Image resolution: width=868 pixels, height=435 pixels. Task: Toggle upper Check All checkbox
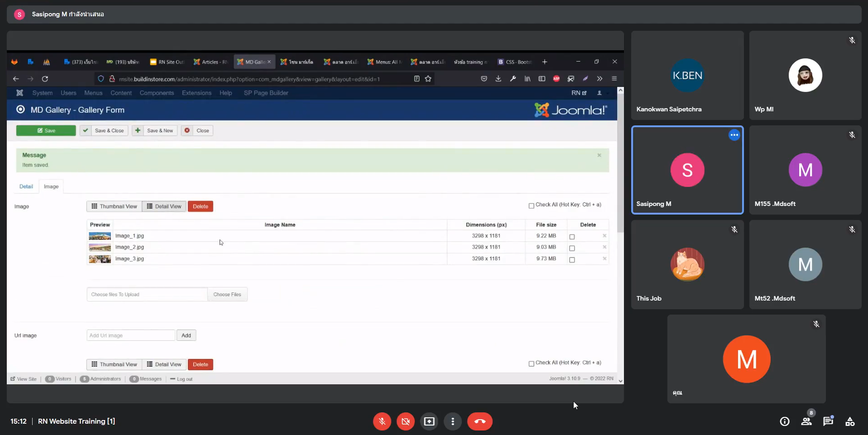(531, 206)
